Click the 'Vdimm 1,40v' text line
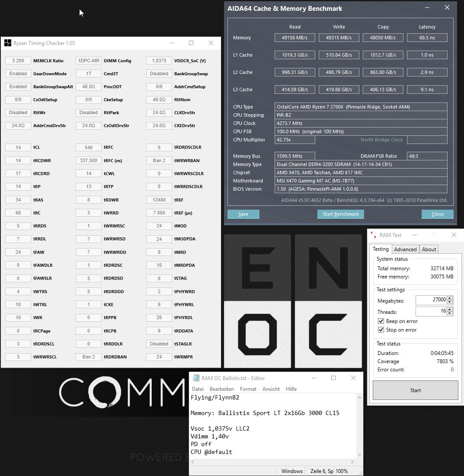The image size is (464, 476). 210,436
